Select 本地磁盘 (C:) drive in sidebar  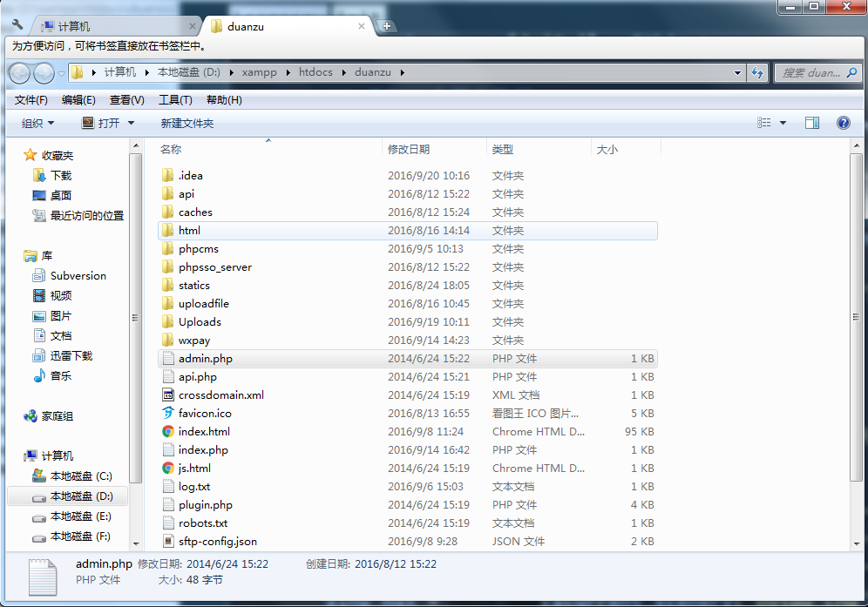72,475
